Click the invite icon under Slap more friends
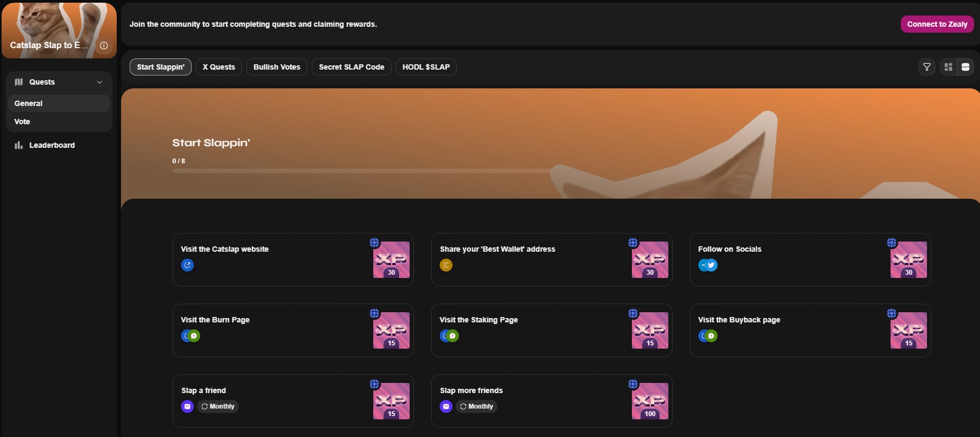Viewport: 980px width, 437px height. tap(446, 406)
